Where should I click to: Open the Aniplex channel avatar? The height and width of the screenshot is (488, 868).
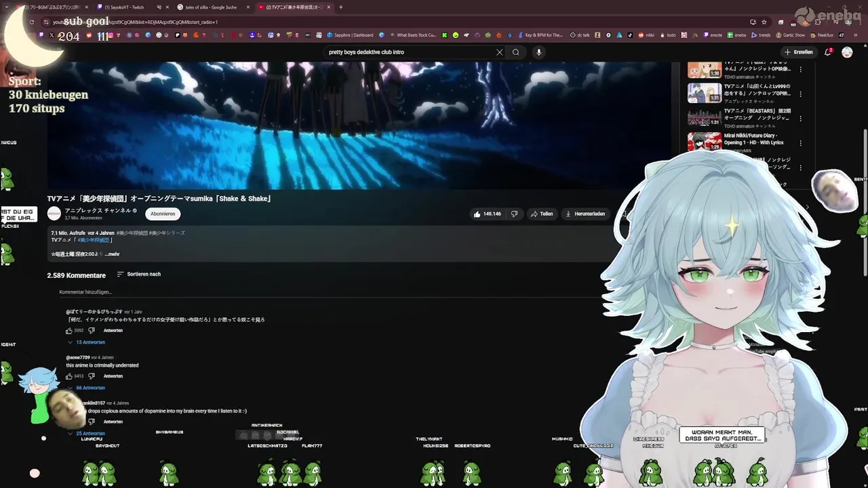tap(54, 213)
